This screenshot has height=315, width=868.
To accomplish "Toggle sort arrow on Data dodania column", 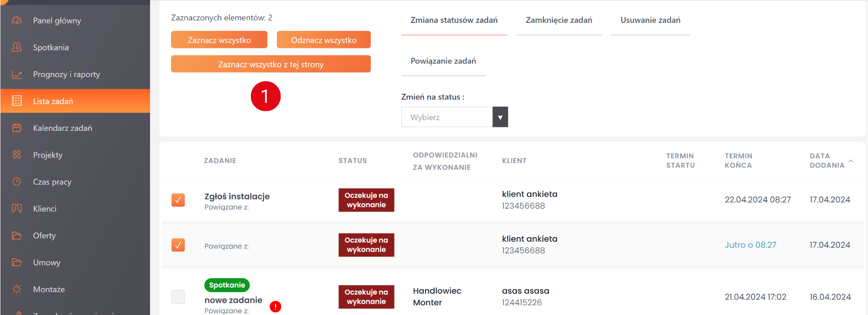I will coord(851,161).
